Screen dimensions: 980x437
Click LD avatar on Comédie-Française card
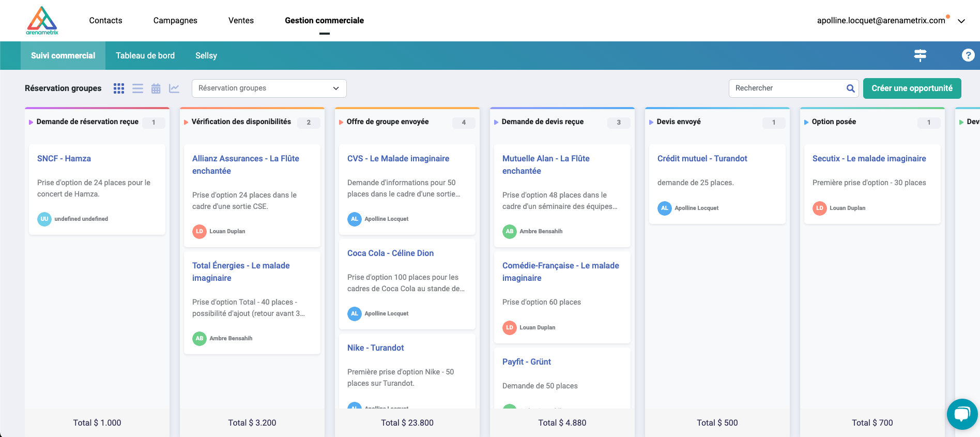click(x=510, y=327)
